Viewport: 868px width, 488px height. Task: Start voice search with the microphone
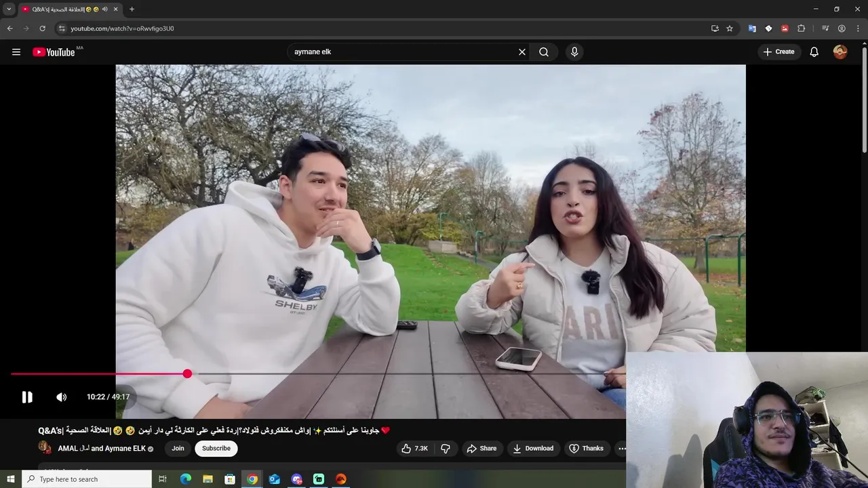click(574, 52)
